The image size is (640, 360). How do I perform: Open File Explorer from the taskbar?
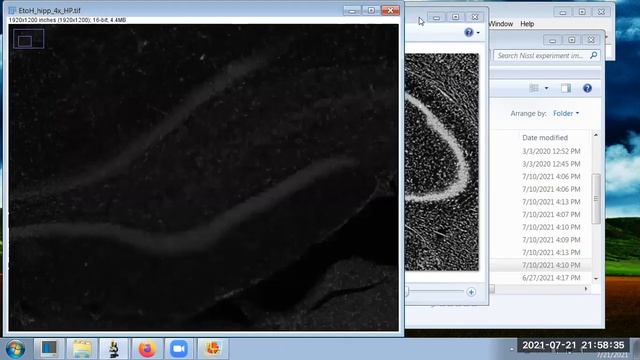click(x=82, y=349)
